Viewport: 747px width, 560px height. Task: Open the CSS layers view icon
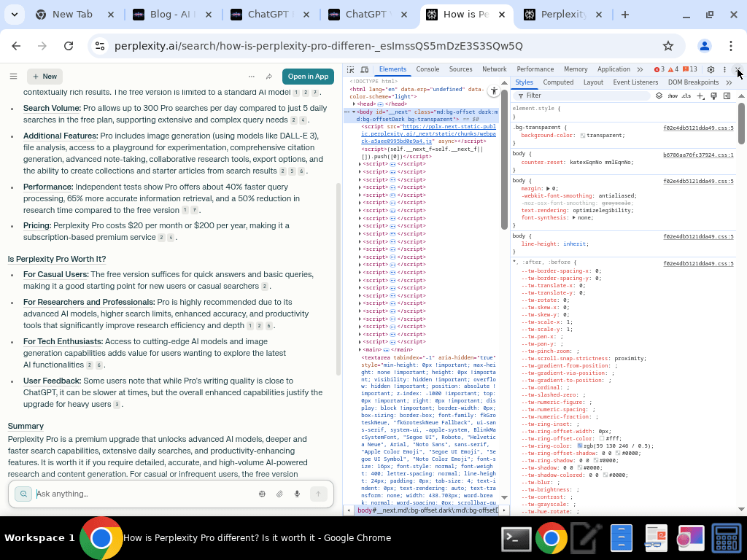(x=659, y=96)
